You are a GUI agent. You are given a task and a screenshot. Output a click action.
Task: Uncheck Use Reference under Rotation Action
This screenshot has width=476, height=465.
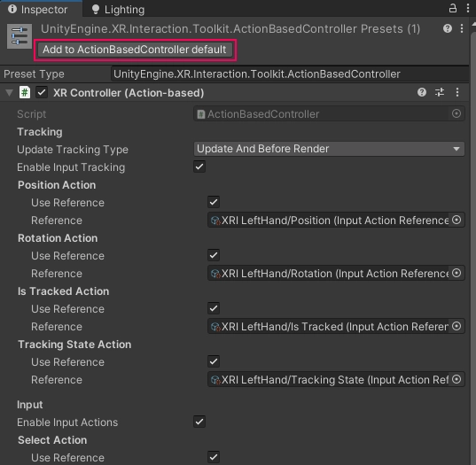point(214,255)
